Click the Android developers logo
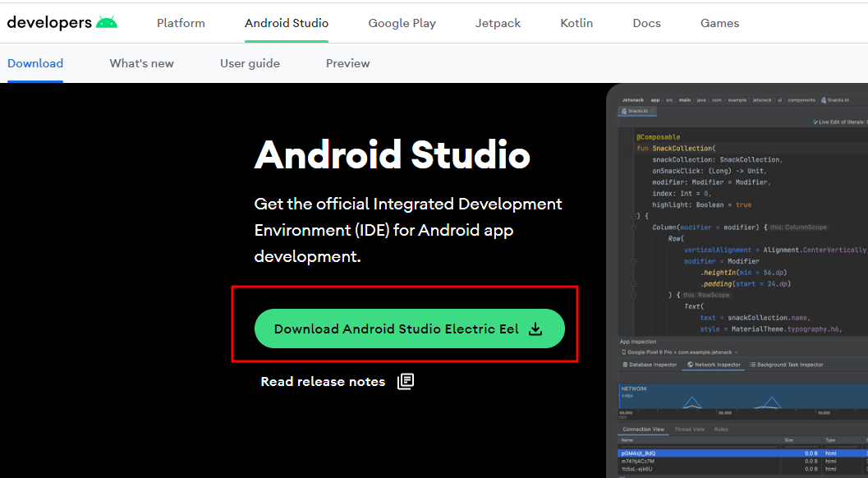This screenshot has width=868, height=478. tap(62, 23)
